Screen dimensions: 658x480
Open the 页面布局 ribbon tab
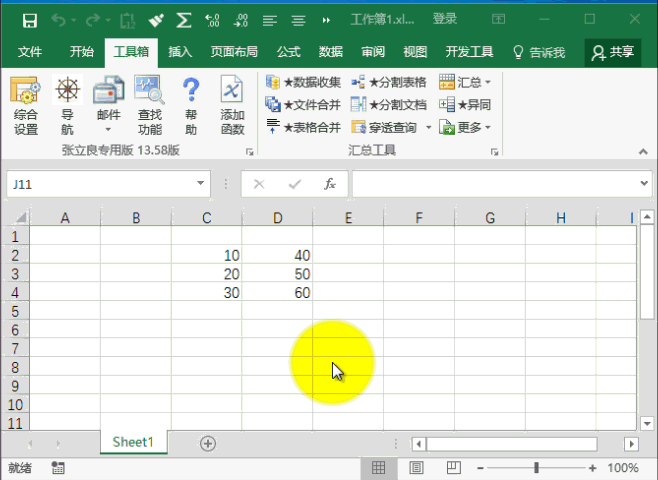[234, 52]
